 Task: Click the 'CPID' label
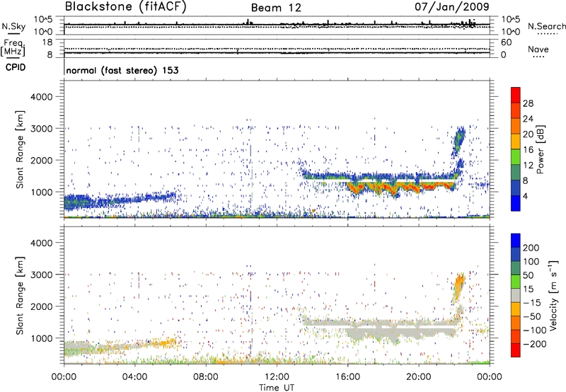pyautogui.click(x=16, y=67)
